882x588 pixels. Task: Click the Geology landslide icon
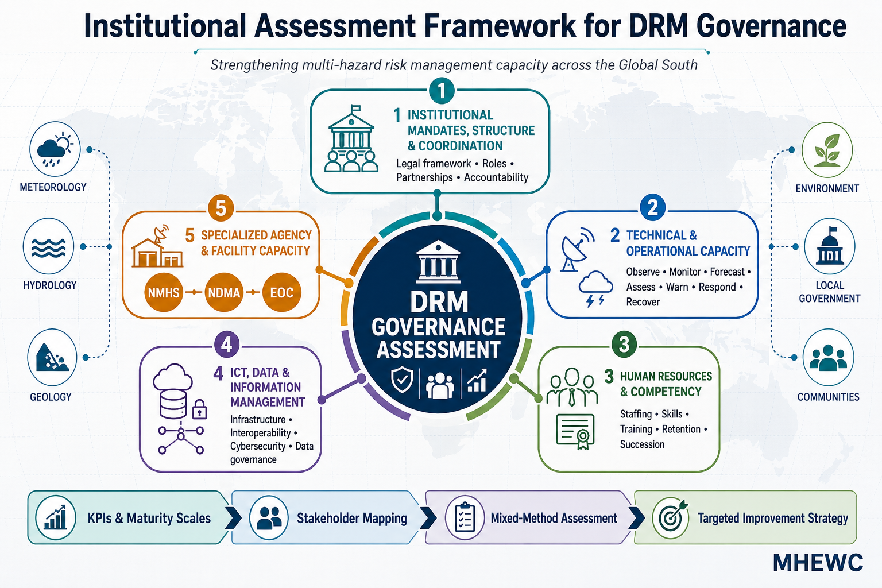[x=52, y=357]
